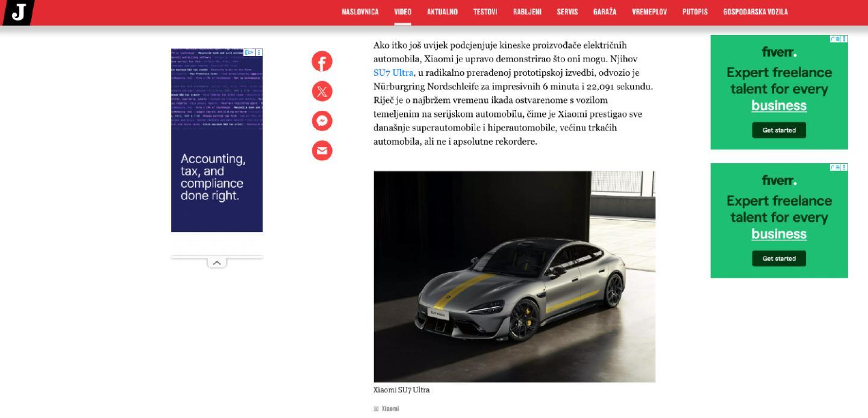Open the Gospodarska vozila section
This screenshot has height=418, width=868.
point(755,12)
